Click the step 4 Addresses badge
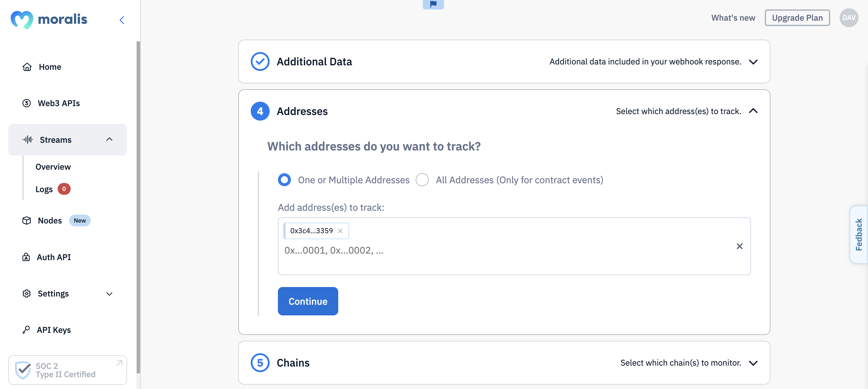This screenshot has width=868, height=389. pyautogui.click(x=260, y=111)
